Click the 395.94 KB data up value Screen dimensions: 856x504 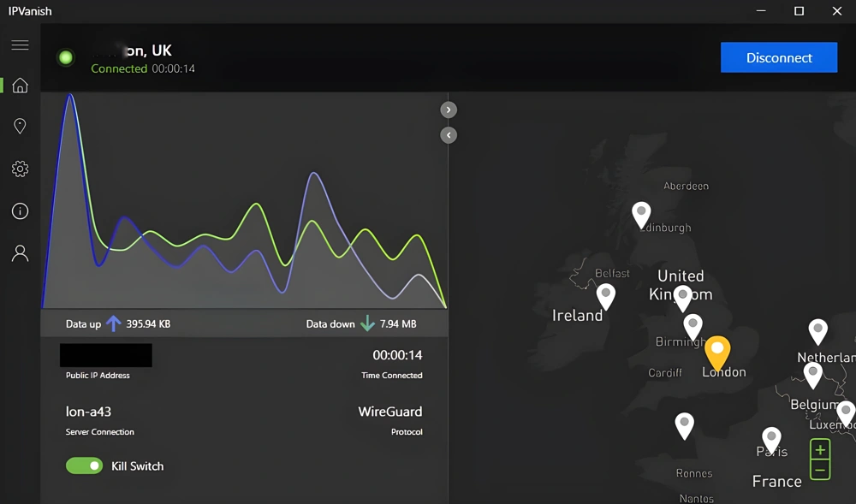pyautogui.click(x=148, y=324)
